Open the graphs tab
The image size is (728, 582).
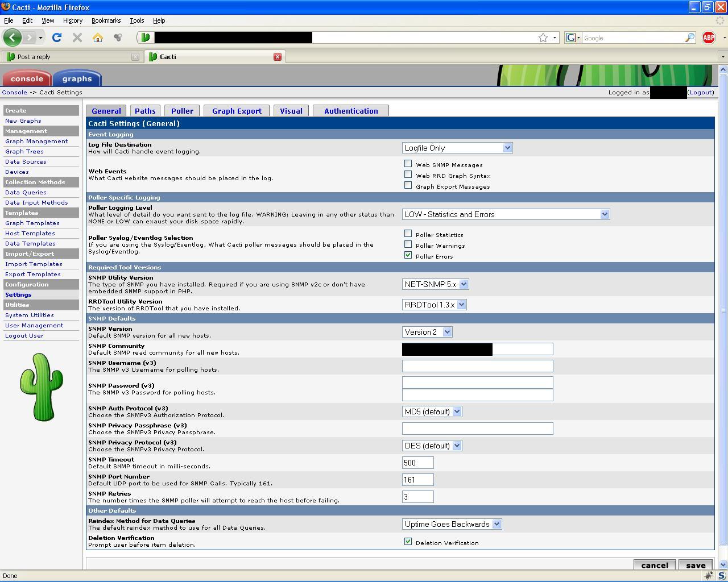(77, 78)
